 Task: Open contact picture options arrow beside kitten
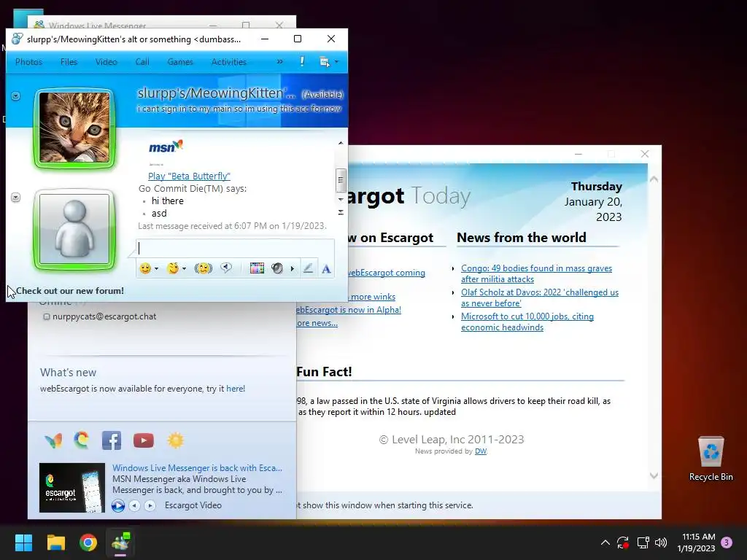[16, 96]
